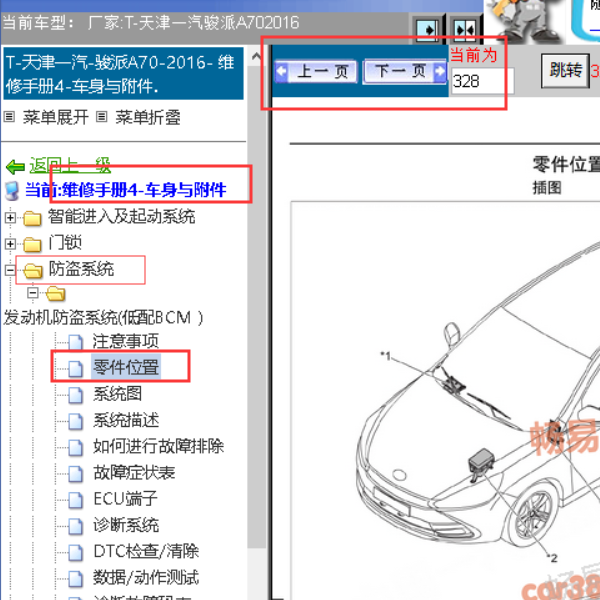Open the 诊断系统 page
Image resolution: width=600 pixels, height=600 pixels.
126,525
